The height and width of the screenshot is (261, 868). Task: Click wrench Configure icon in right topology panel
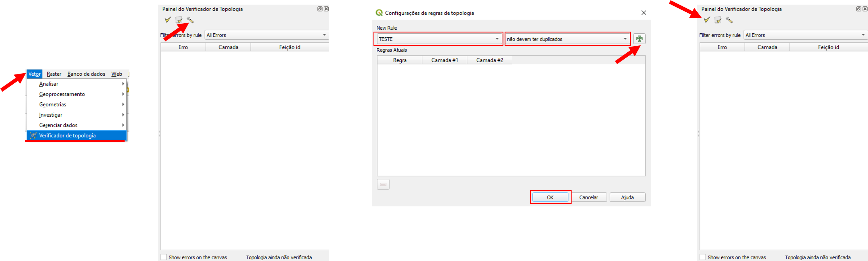729,20
